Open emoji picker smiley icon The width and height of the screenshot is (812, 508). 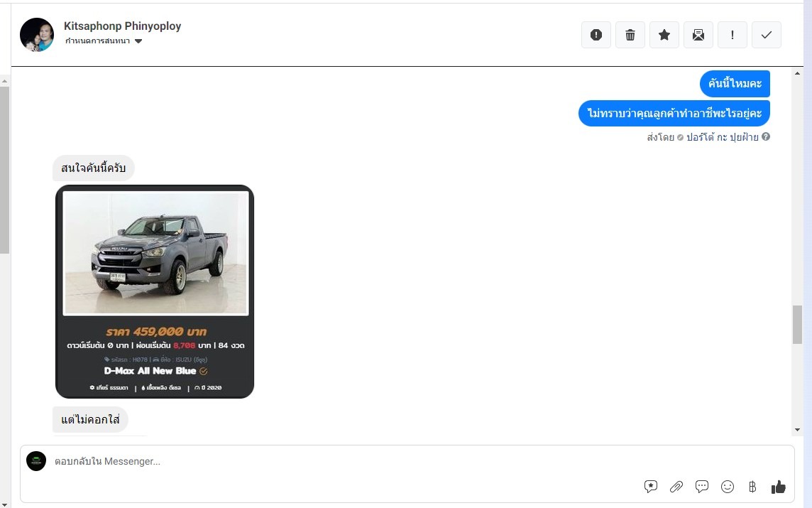pos(727,486)
